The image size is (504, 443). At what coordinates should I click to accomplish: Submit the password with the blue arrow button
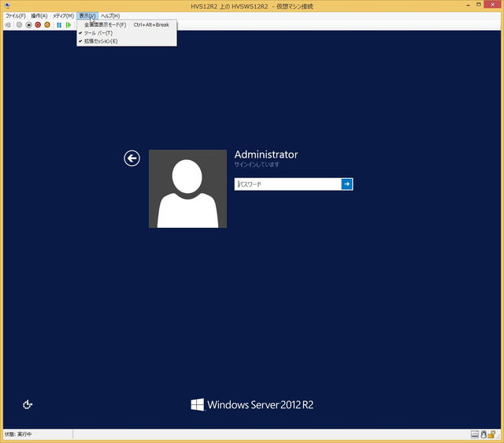(x=346, y=184)
